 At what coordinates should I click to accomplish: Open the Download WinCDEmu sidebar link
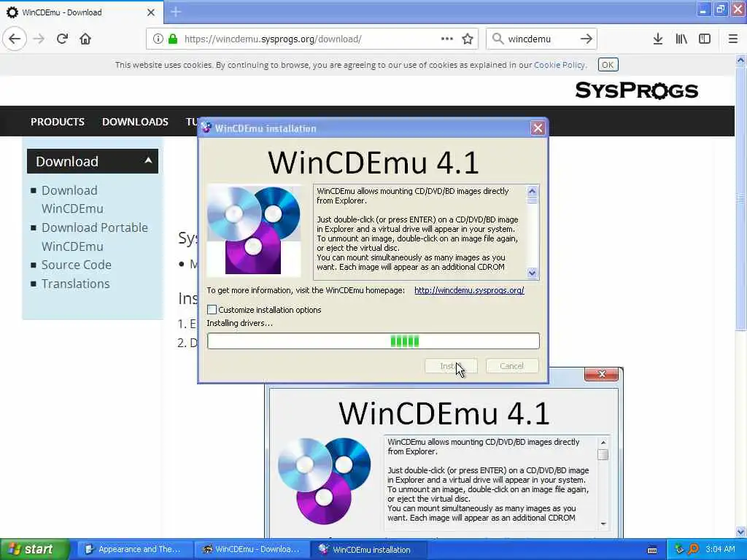coord(72,200)
